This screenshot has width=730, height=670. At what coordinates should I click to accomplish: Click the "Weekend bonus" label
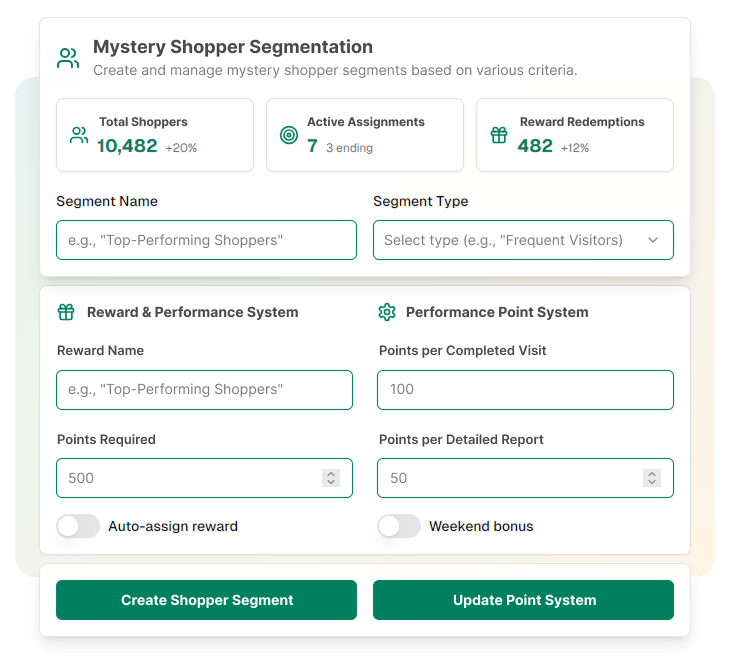pos(481,526)
